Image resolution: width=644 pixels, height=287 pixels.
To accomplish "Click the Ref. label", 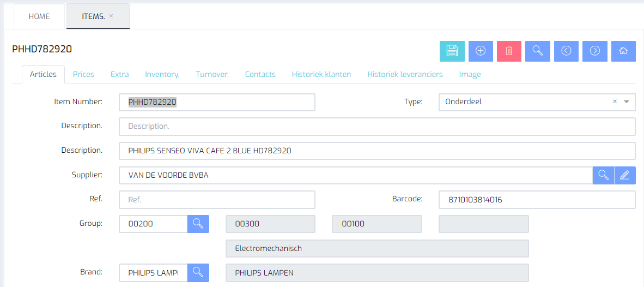I will pyautogui.click(x=95, y=199).
